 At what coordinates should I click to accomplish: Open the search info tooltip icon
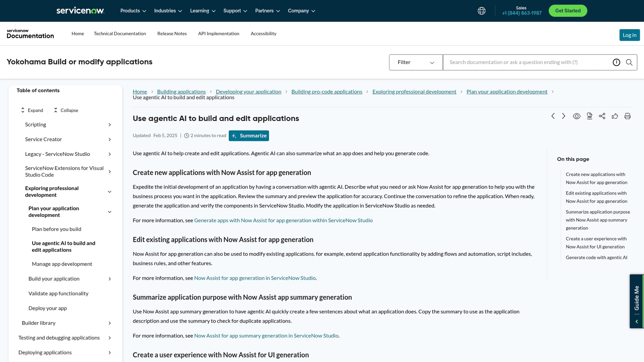(616, 62)
